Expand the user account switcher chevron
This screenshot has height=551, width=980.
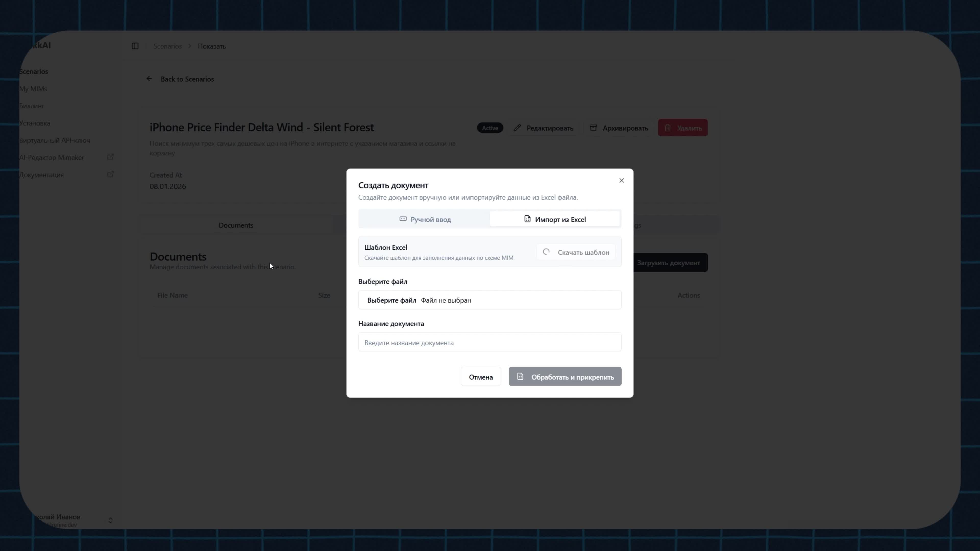pos(110,520)
